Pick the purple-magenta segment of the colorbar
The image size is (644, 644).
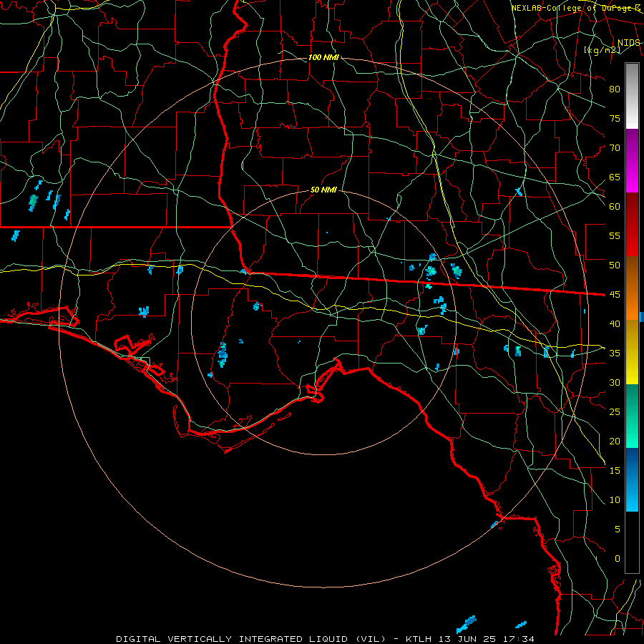(632, 160)
